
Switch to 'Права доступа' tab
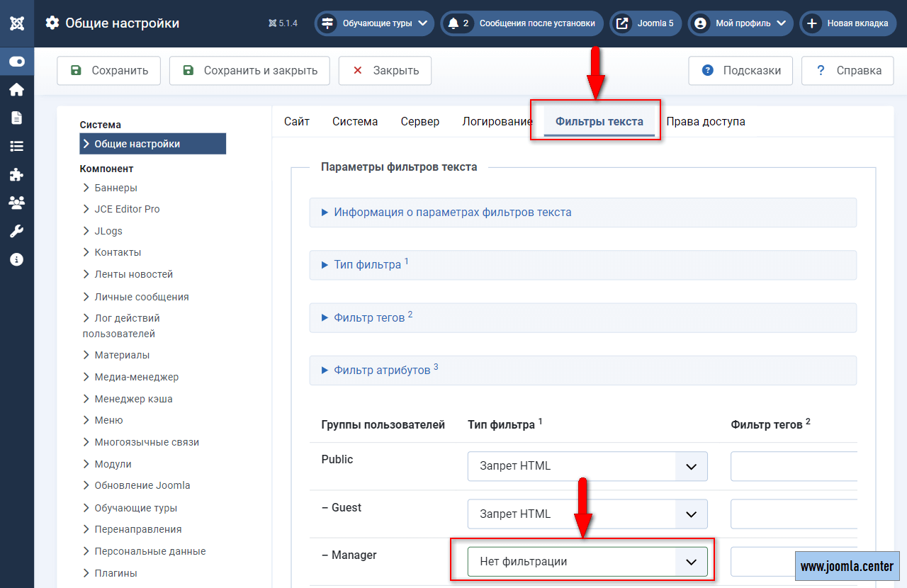tap(705, 121)
